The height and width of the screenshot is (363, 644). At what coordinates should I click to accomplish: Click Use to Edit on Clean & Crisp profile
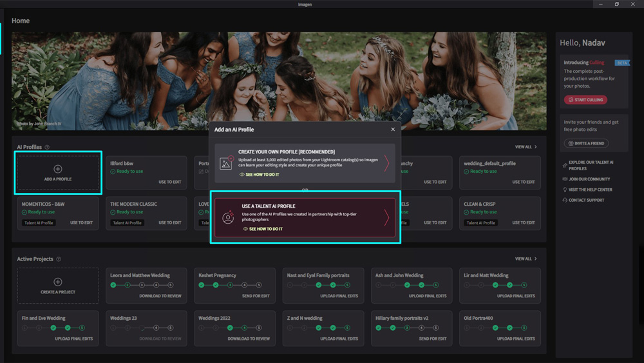[x=523, y=222]
